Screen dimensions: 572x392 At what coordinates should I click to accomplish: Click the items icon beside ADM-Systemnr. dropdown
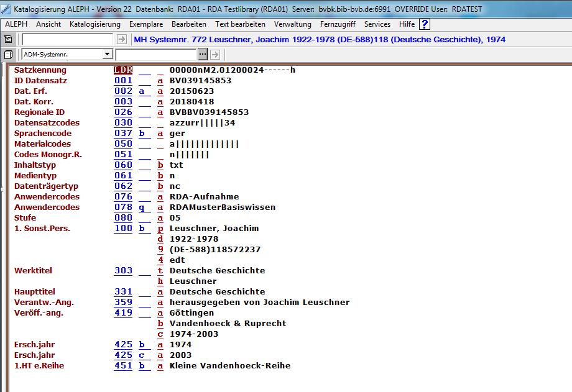click(8, 55)
